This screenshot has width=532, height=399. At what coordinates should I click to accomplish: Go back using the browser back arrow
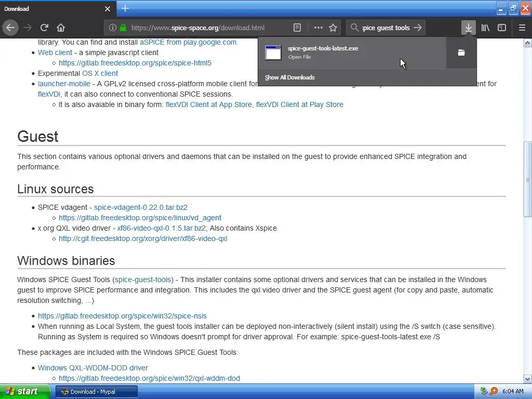10,28
